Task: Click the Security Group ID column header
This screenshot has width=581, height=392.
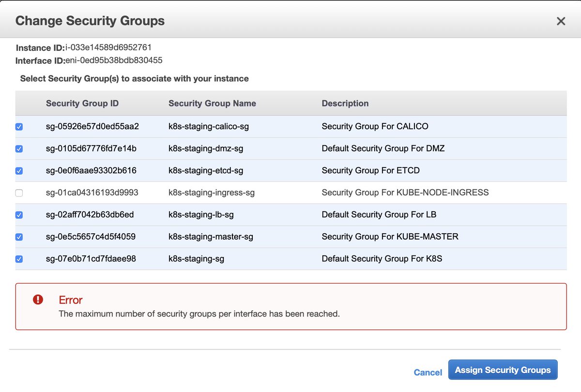Action: pyautogui.click(x=82, y=103)
